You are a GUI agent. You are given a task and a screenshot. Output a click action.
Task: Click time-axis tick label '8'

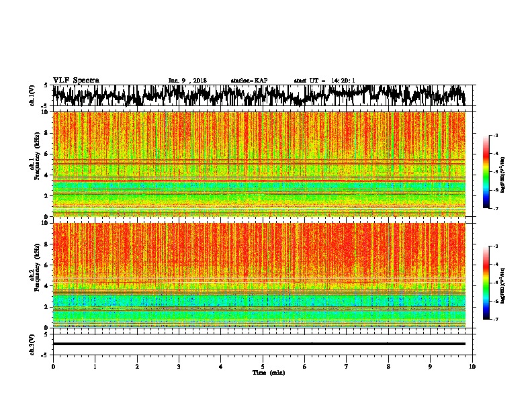click(388, 367)
